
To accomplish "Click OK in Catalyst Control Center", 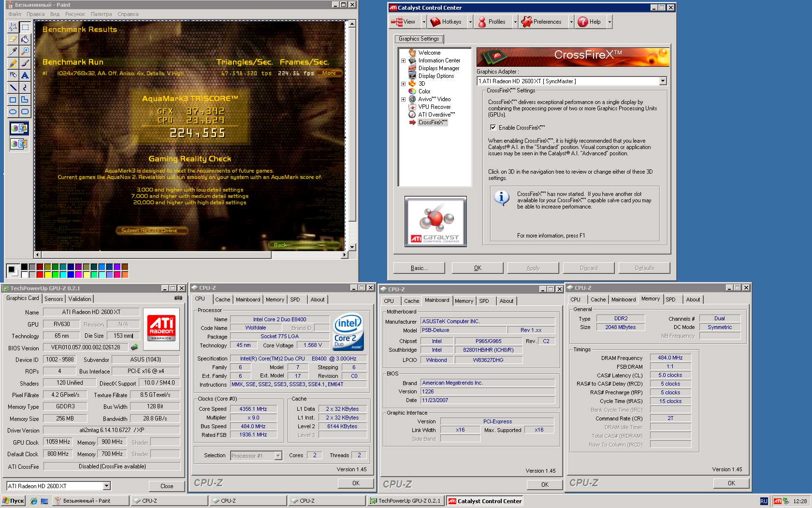I will point(478,268).
